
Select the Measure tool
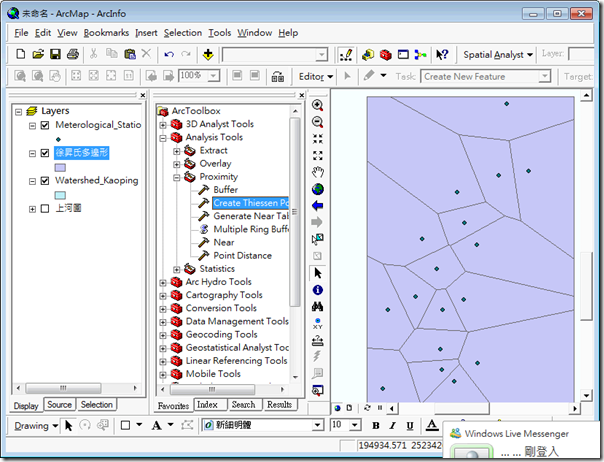coord(317,340)
